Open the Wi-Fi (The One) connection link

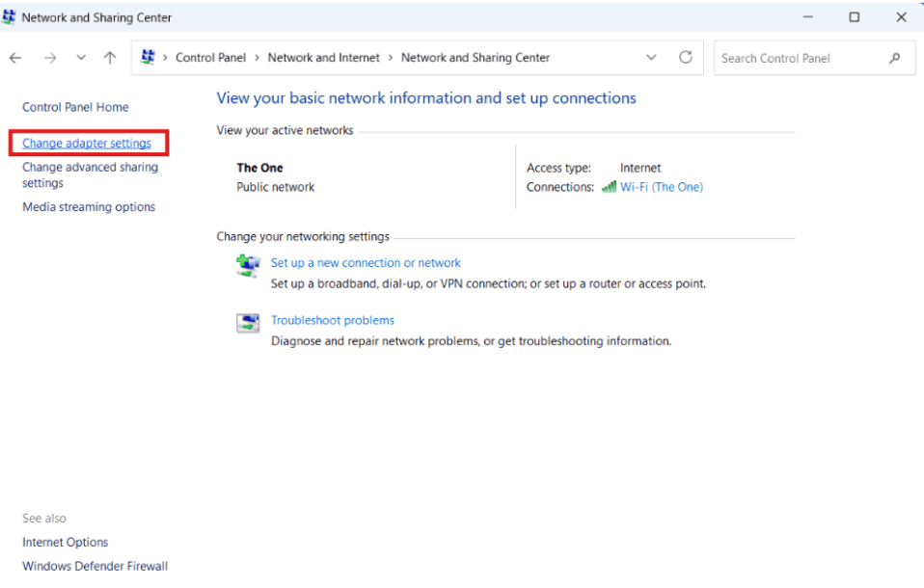(662, 187)
